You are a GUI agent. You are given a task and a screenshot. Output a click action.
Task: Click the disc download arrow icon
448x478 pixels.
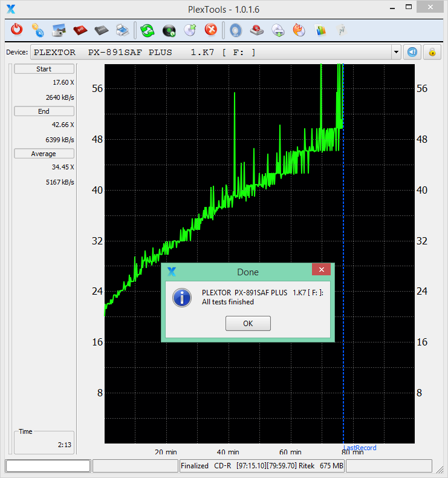pos(278,30)
